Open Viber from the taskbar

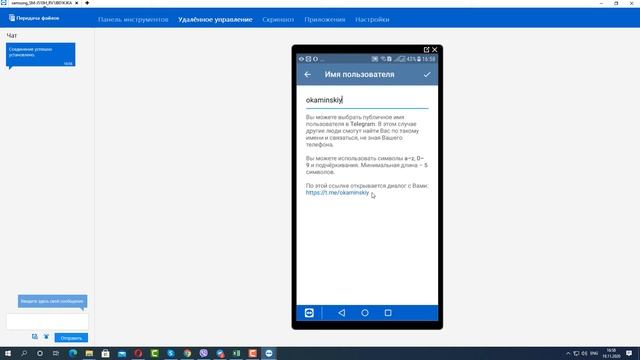point(204,353)
